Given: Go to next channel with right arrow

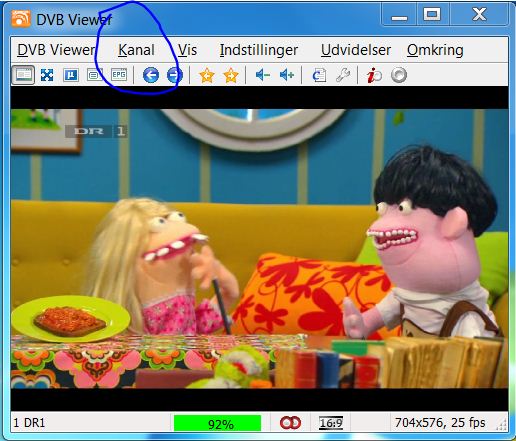Looking at the screenshot, I should tap(175, 75).
